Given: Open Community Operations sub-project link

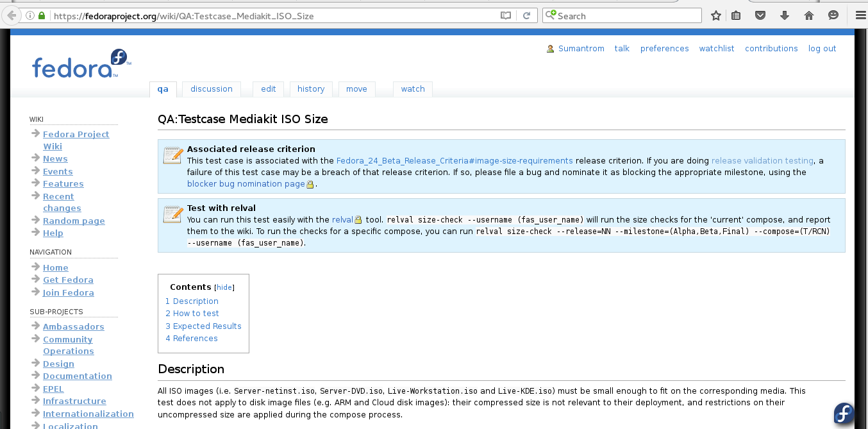Looking at the screenshot, I should coord(69,346).
